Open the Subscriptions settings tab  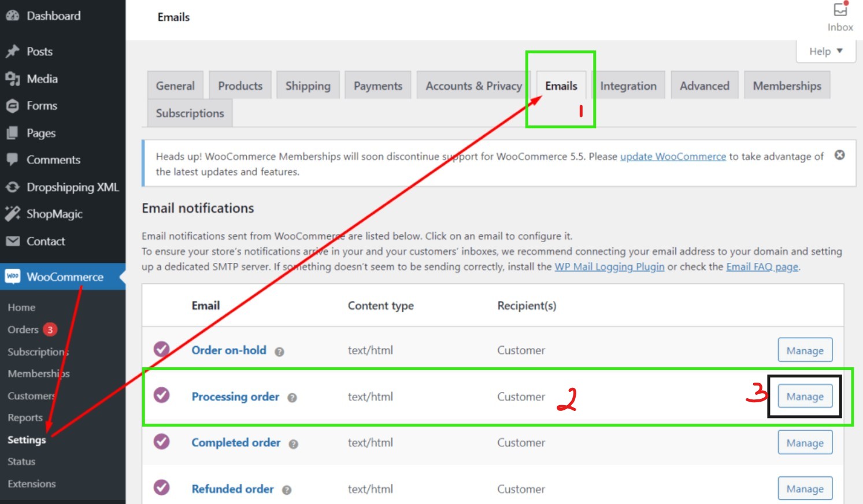click(x=190, y=113)
